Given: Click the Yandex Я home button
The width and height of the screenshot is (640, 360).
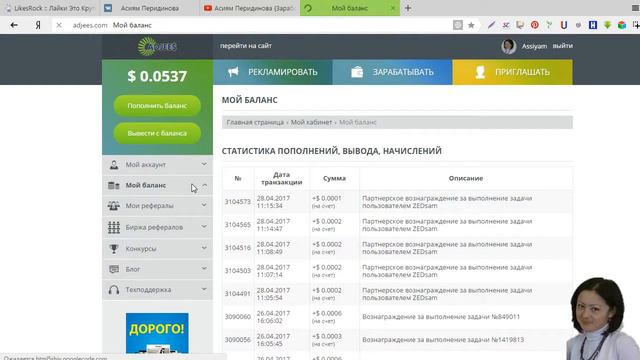Looking at the screenshot, I should click(38, 25).
